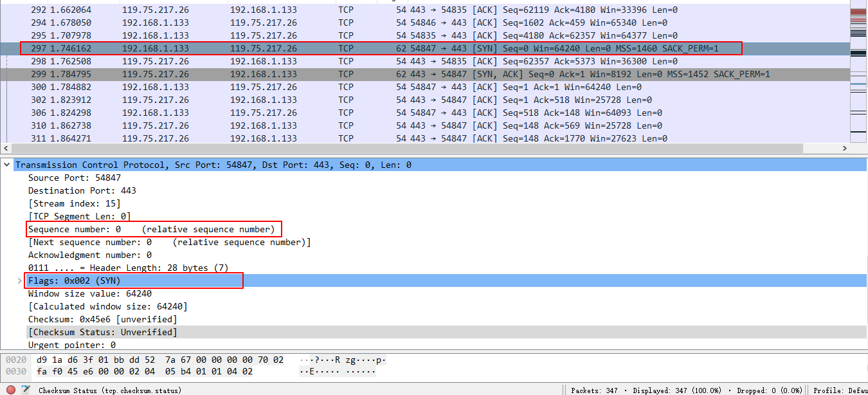Select packet 298 in packet list
Image resolution: width=868 pixels, height=395 pixels.
424,61
